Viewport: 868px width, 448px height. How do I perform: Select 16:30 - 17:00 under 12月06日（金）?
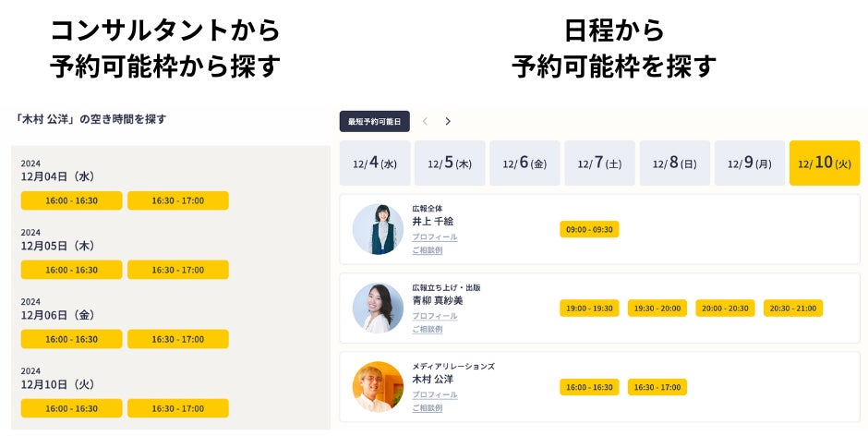pyautogui.click(x=178, y=339)
